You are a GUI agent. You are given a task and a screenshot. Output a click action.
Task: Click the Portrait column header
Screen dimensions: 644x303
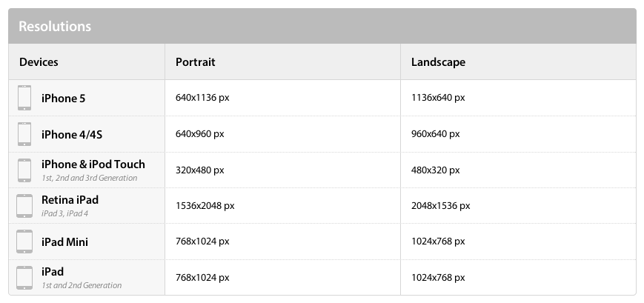195,62
